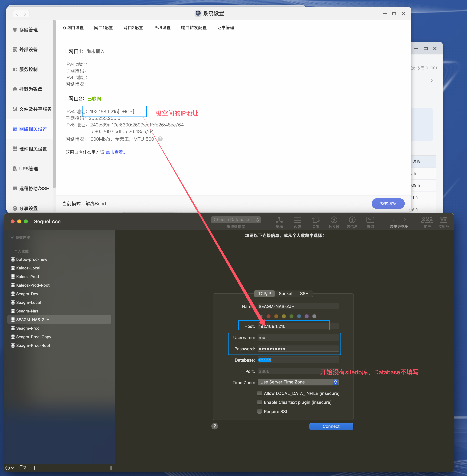Select the SSH connection tab
The width and height of the screenshot is (467, 476).
pyautogui.click(x=304, y=293)
